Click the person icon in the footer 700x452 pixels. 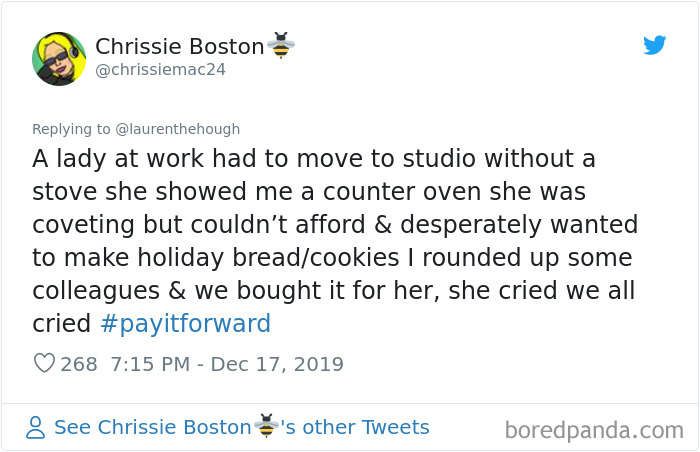(x=36, y=428)
